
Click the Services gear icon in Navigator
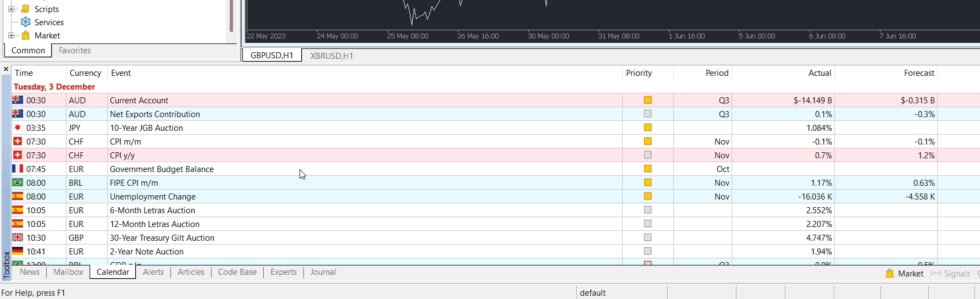25,22
